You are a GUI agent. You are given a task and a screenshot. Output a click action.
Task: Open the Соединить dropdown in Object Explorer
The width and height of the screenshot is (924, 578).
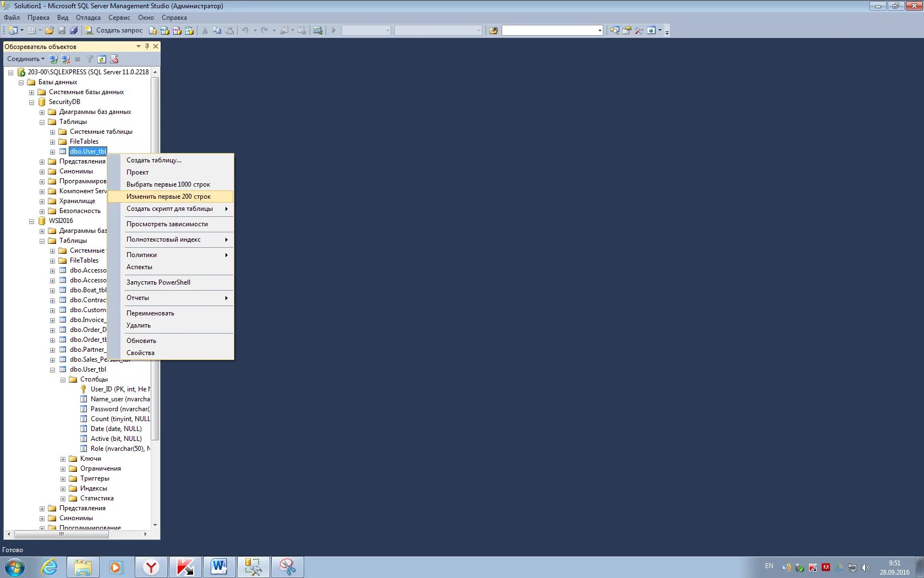point(25,59)
